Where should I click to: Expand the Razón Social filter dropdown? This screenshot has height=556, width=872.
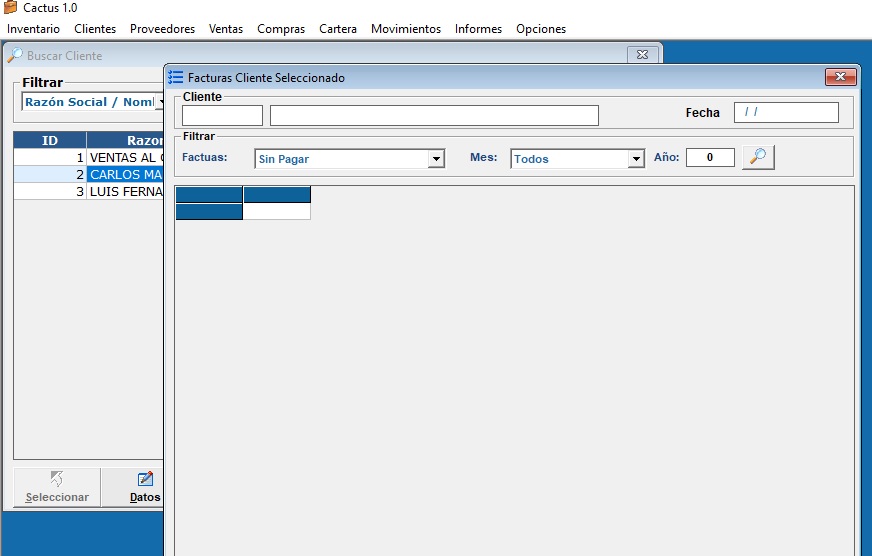click(159, 102)
